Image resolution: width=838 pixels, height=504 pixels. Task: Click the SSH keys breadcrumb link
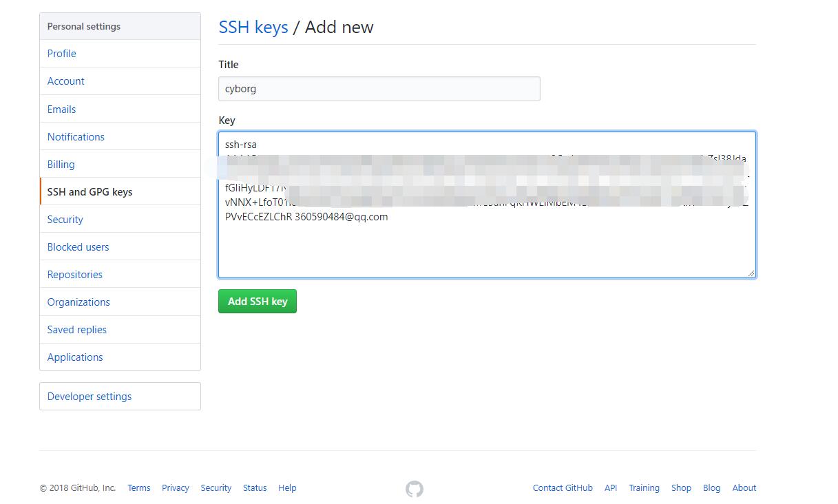[x=253, y=28]
